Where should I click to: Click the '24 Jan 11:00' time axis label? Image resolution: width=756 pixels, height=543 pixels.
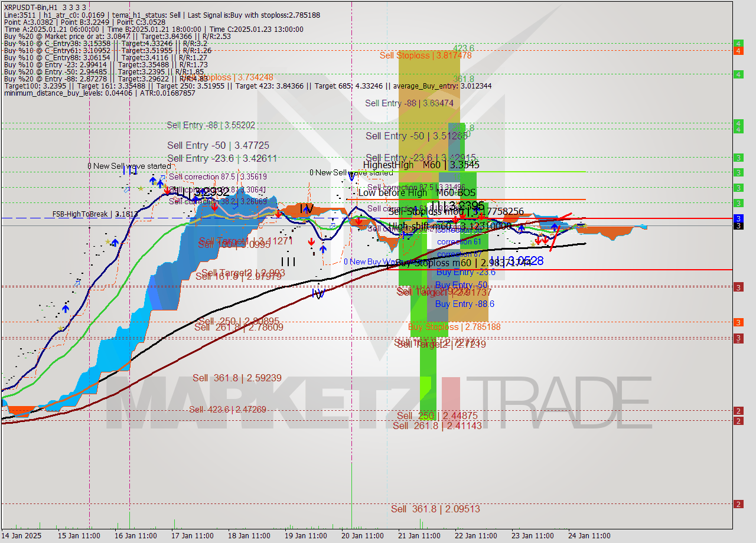pos(590,536)
